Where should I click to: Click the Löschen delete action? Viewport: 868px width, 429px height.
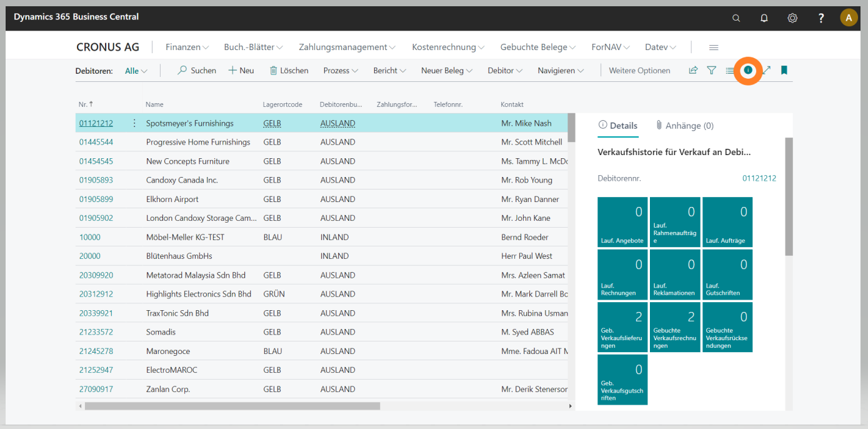[289, 71]
